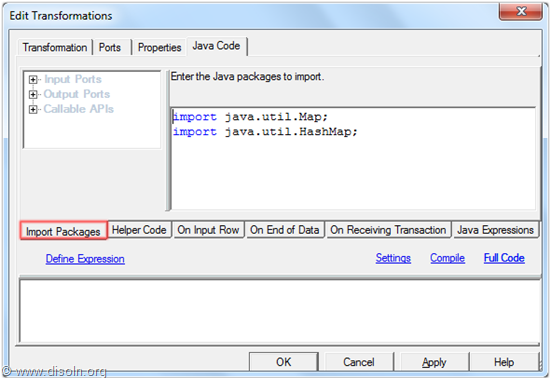Select the Callable APIs tree label
Viewport: 551px width, 378px height.
tap(79, 109)
